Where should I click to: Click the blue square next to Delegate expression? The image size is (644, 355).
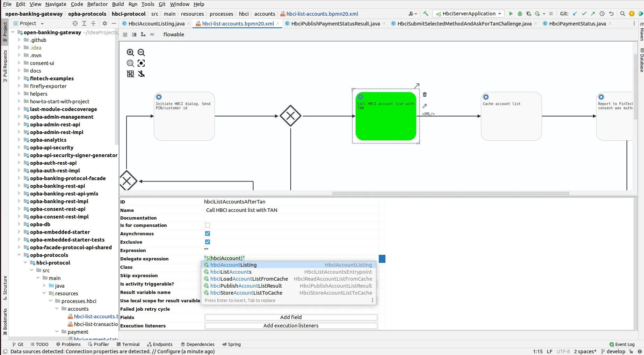coord(382,259)
